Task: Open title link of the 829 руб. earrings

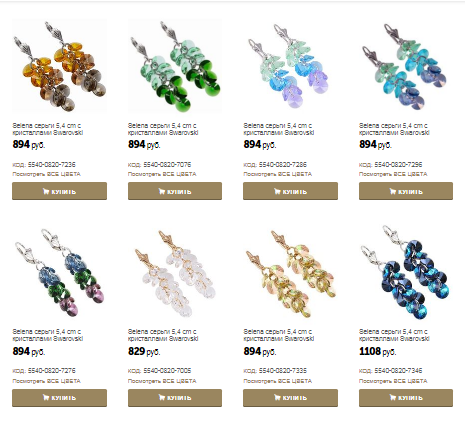Action: (163, 335)
